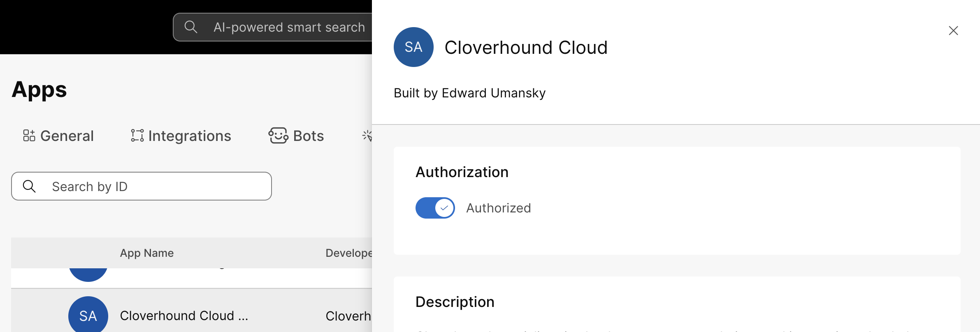
Task: Select the General tab label
Action: tap(67, 136)
